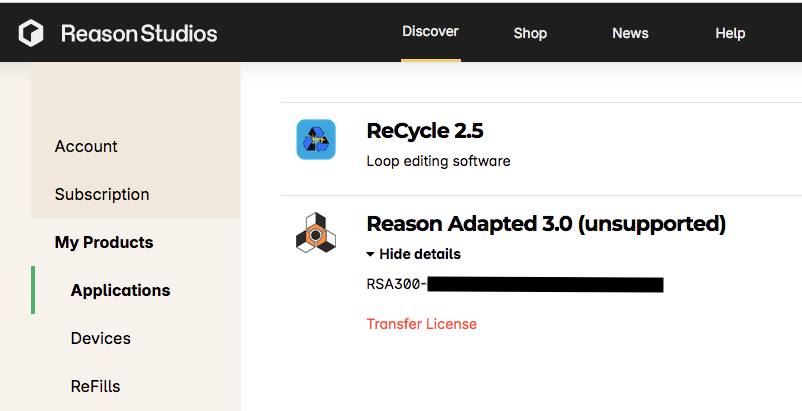Click the ReCycle 2.5 app icon
This screenshot has height=411, width=802.
(316, 140)
